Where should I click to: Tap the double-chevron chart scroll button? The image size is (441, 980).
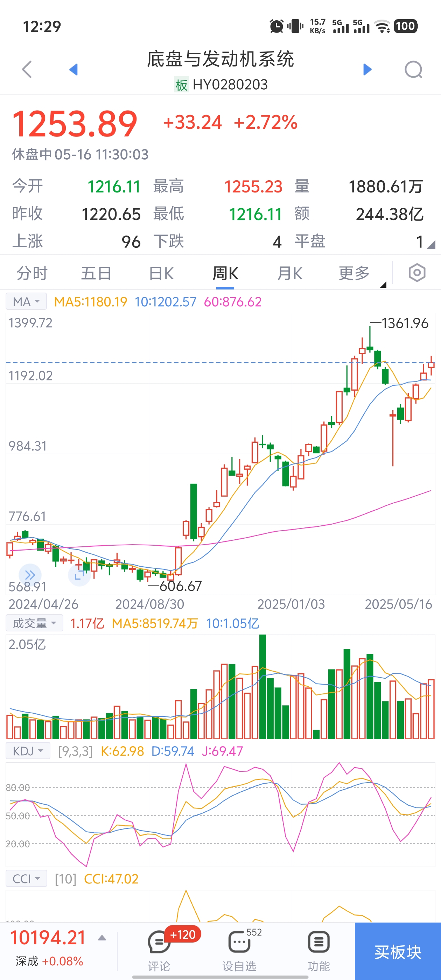(x=30, y=575)
